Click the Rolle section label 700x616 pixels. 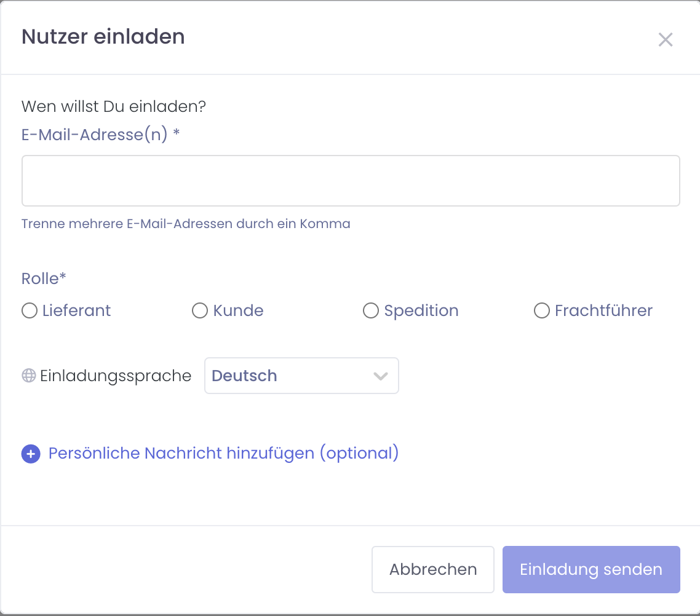[x=44, y=278]
